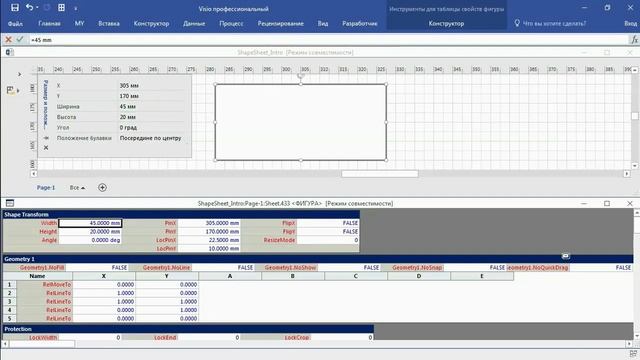Click drawing horizontal scrollbar right arrow
Viewport: 640px width, 360px height.
[x=627, y=174]
